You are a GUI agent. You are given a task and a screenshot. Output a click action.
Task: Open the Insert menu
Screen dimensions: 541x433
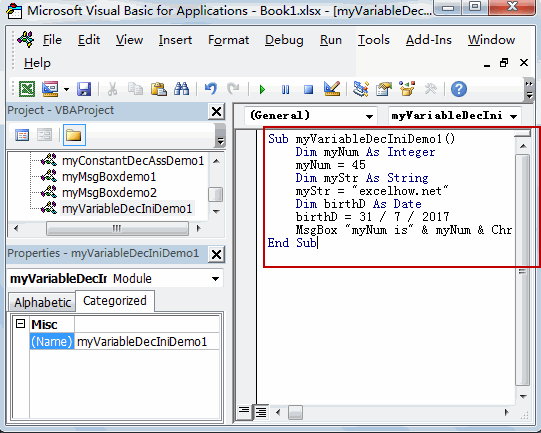[x=175, y=40]
